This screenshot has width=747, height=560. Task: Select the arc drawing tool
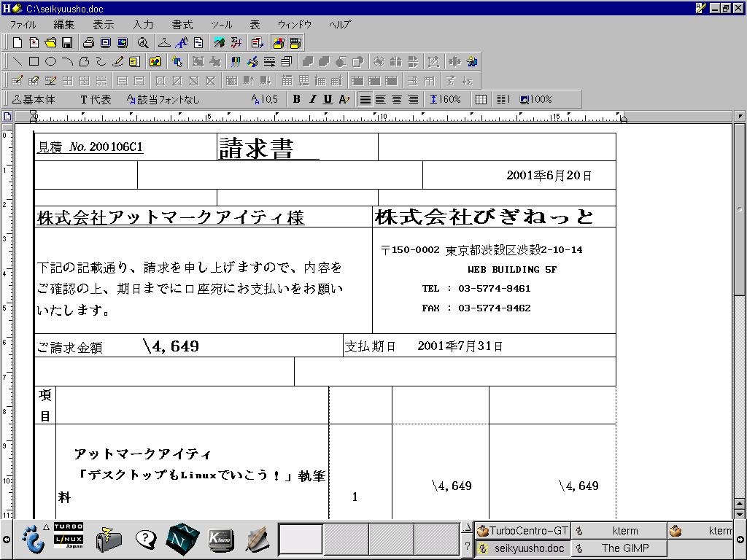click(x=67, y=61)
